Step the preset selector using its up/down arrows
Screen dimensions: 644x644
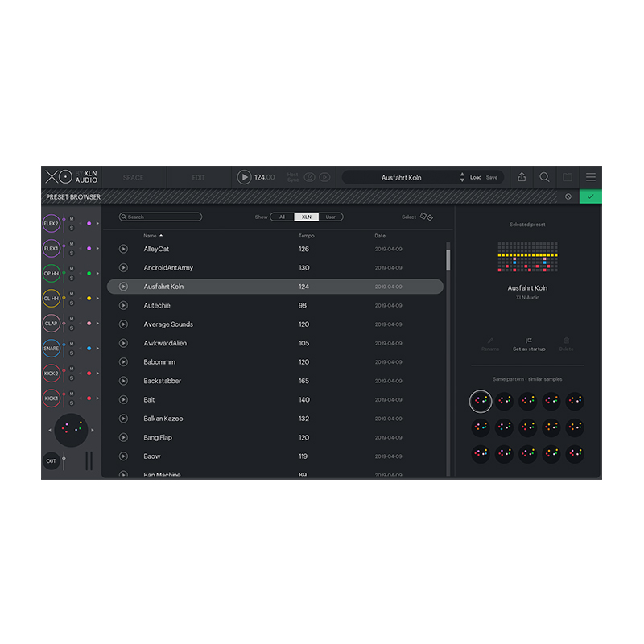pos(462,177)
